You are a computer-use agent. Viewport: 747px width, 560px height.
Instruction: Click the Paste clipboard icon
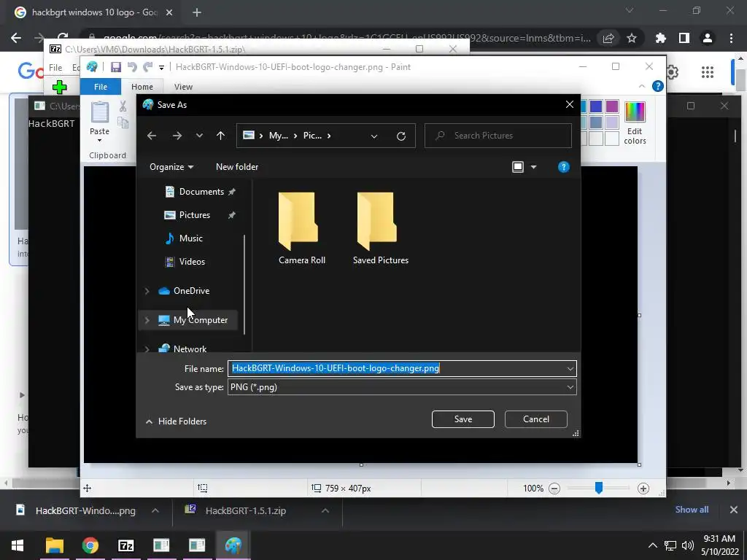point(99,113)
